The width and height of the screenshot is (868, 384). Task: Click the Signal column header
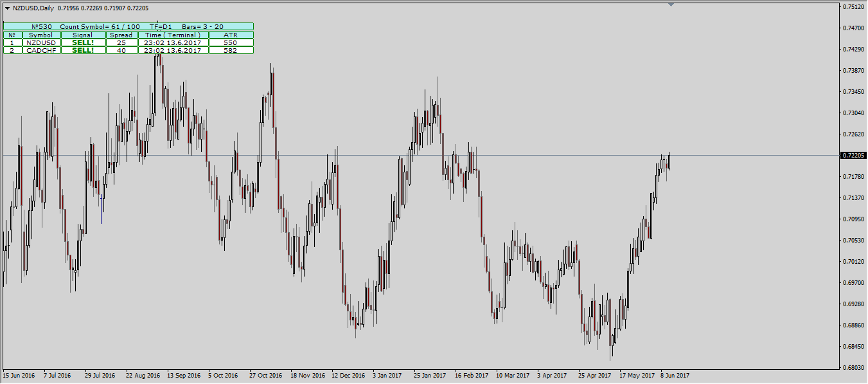click(83, 35)
